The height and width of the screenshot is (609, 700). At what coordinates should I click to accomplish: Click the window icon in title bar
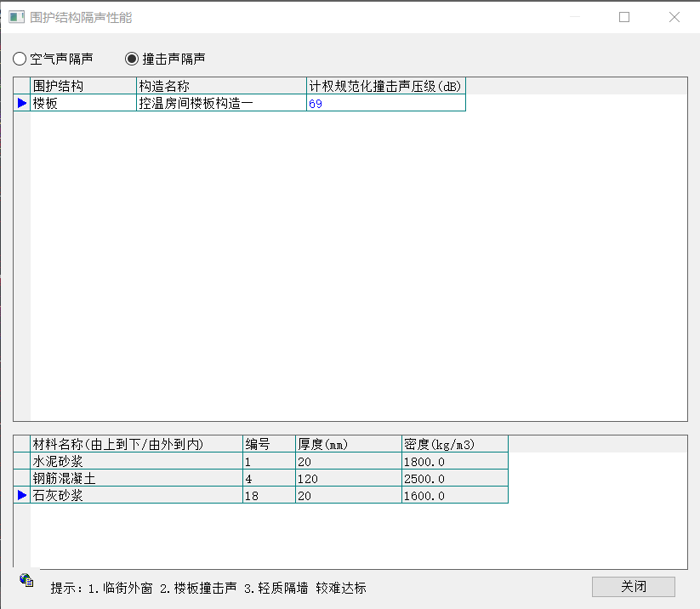pos(16,17)
